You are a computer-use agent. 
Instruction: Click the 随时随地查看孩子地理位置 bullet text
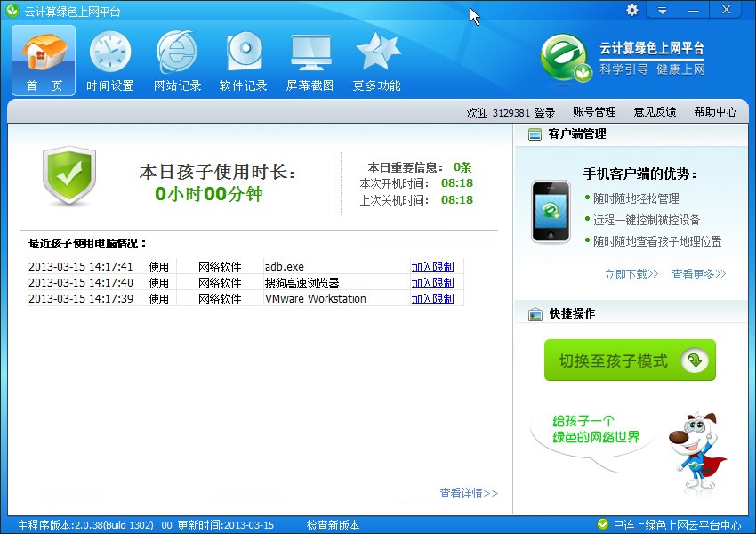[x=657, y=241]
